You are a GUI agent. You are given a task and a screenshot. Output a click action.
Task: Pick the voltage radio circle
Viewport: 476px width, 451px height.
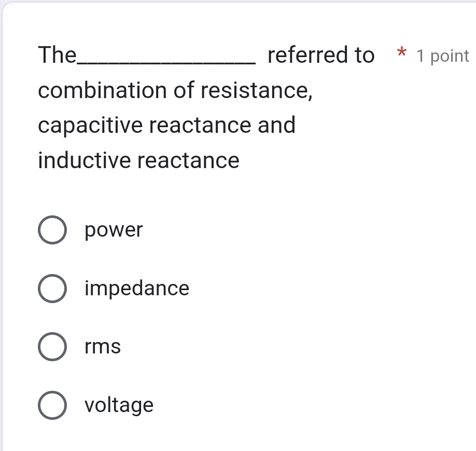tap(52, 405)
